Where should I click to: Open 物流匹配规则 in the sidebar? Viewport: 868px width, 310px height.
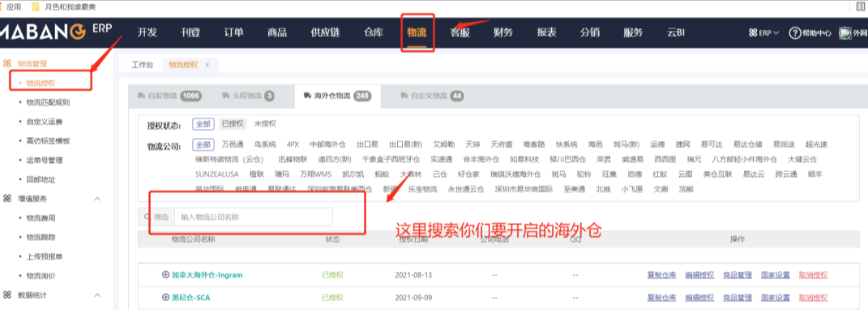[x=48, y=102]
